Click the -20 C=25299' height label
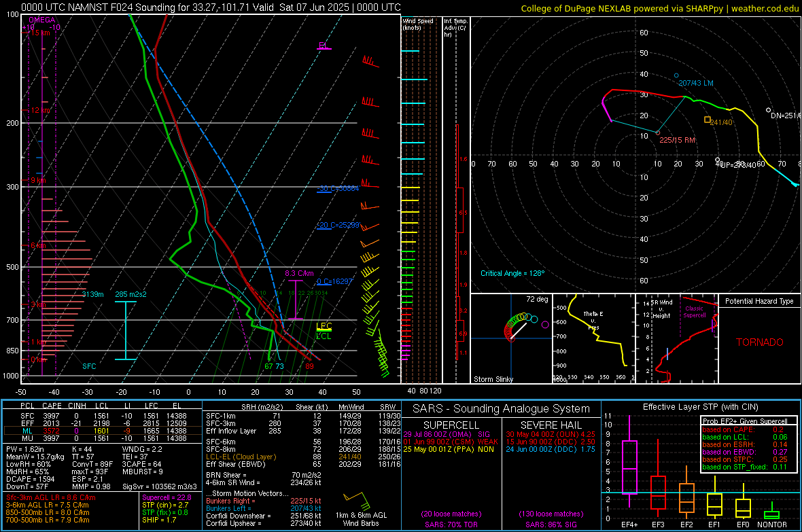The image size is (802, 532). [338, 225]
